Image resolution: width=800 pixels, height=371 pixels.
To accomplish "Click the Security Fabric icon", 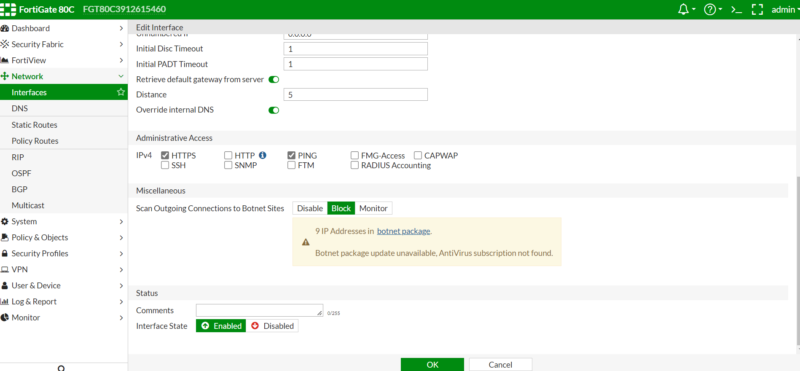I will 5,44.
